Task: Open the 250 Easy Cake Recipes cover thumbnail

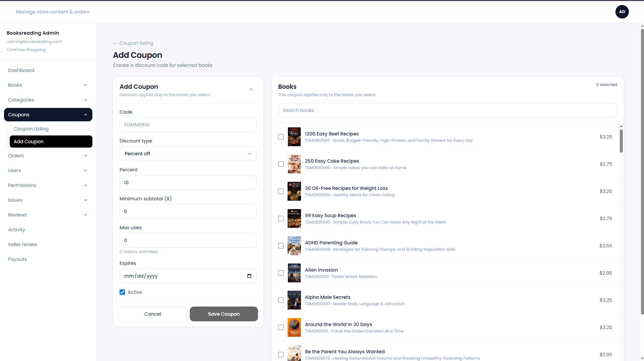Action: coord(294,164)
